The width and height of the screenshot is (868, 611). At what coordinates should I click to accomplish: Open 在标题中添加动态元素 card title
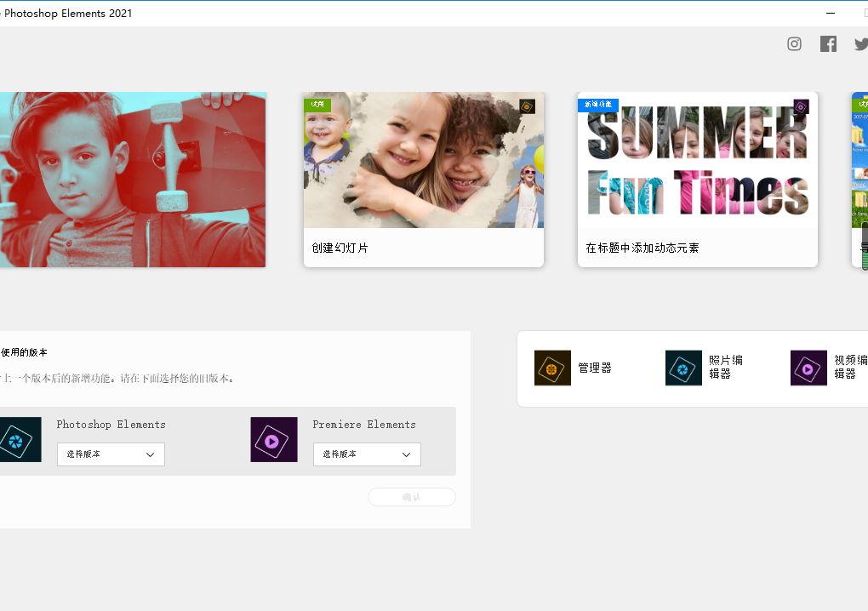pyautogui.click(x=642, y=248)
